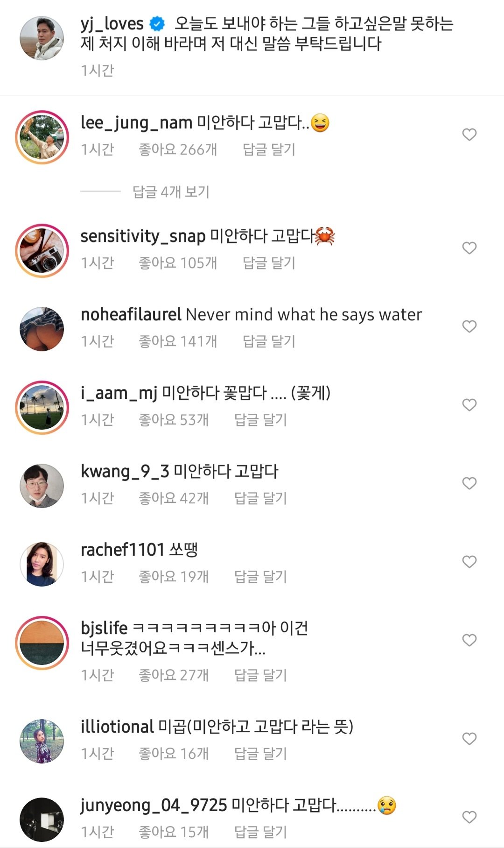This screenshot has width=504, height=848.
Task: Like illiotional's comment with heart
Action: point(469,739)
